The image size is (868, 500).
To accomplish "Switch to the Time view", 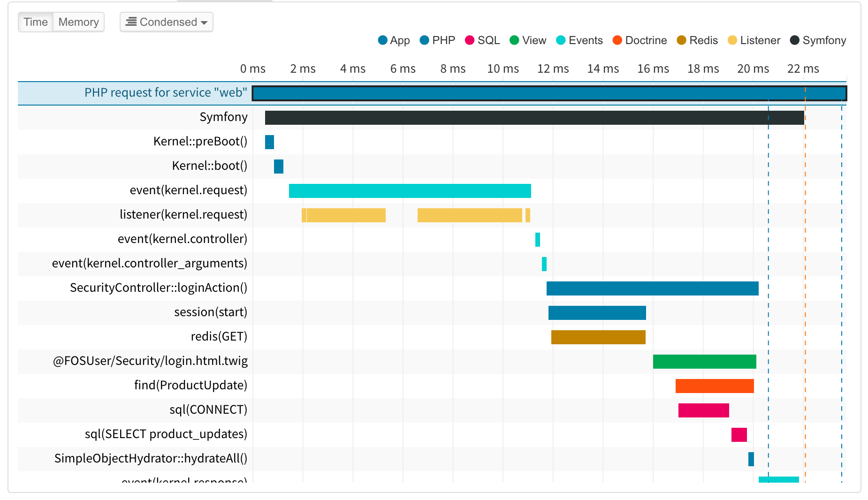I will (36, 22).
